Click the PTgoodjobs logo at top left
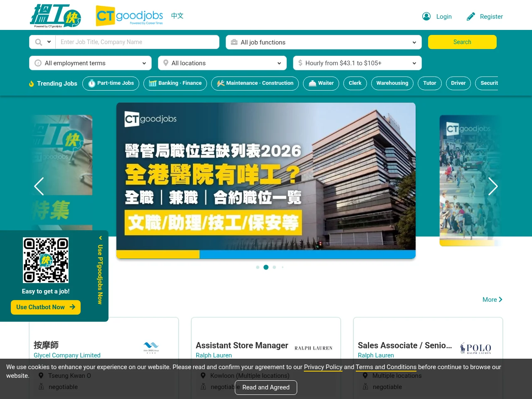532x399 pixels. [55, 16]
